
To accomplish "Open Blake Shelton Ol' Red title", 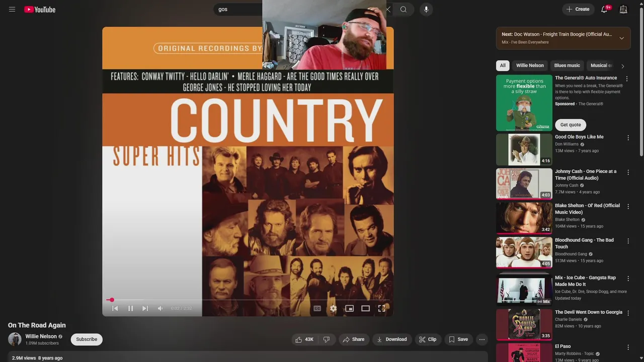I will (587, 209).
